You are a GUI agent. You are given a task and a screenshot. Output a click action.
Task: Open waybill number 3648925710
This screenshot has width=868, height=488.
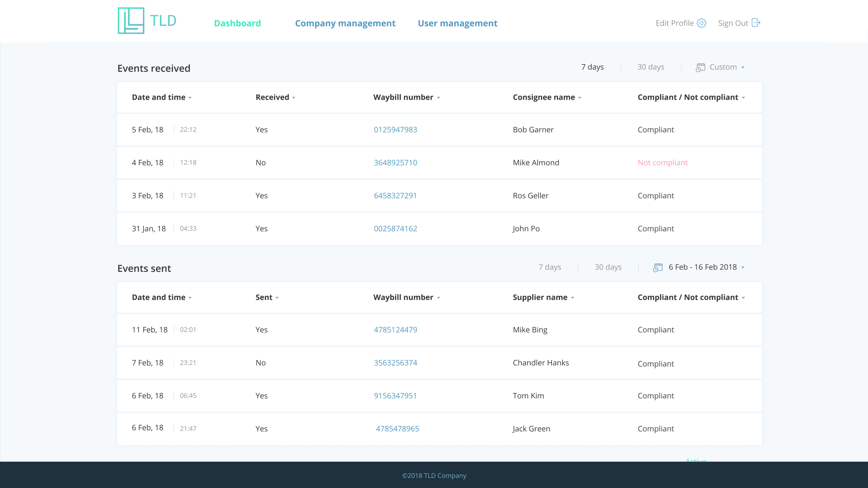(395, 163)
